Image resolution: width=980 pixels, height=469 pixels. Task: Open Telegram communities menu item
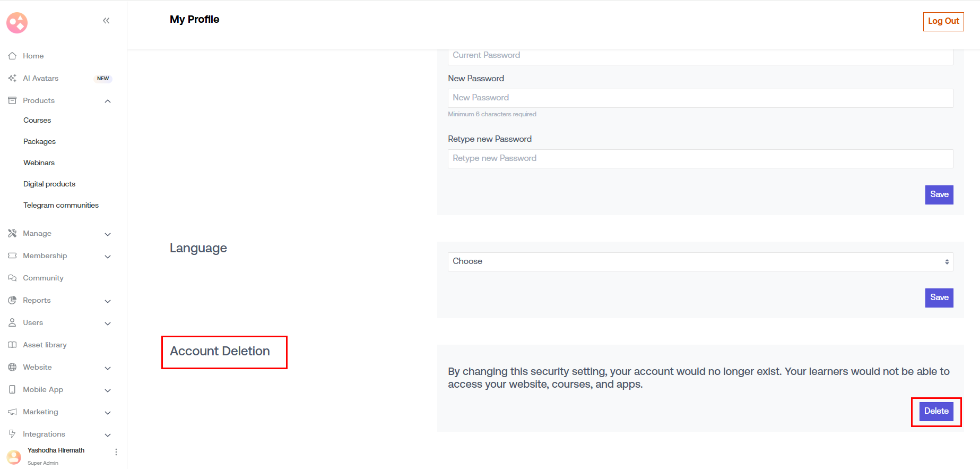pos(61,205)
